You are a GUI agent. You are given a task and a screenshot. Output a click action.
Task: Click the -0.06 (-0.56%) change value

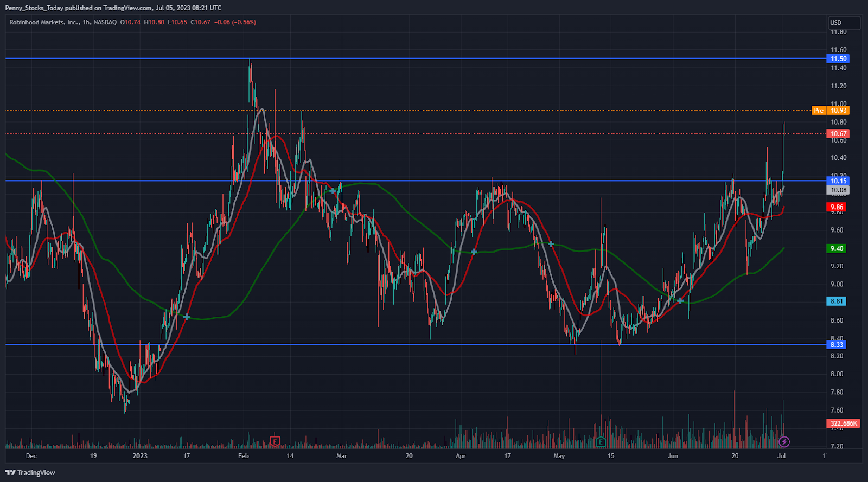point(235,22)
